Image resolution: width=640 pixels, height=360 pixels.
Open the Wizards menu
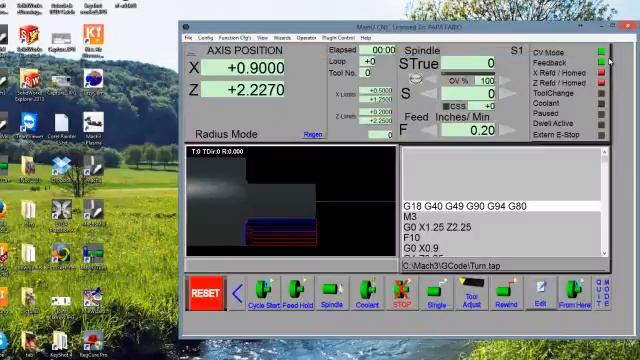click(282, 38)
